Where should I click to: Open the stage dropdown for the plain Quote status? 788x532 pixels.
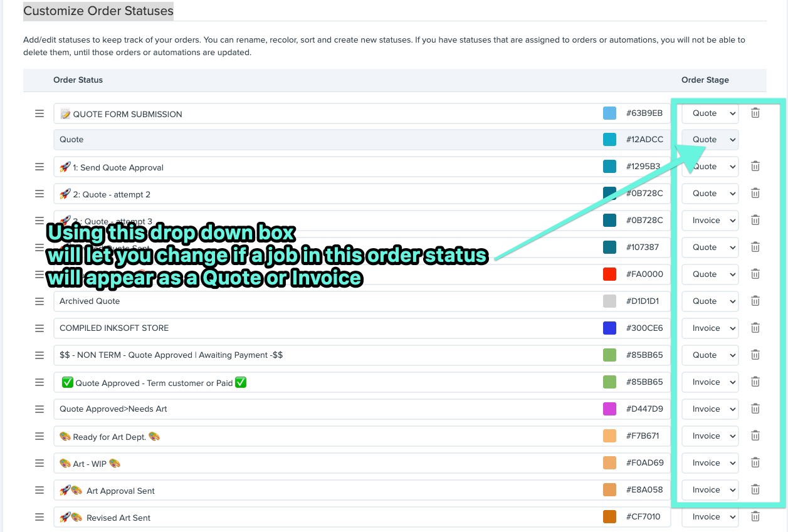710,140
